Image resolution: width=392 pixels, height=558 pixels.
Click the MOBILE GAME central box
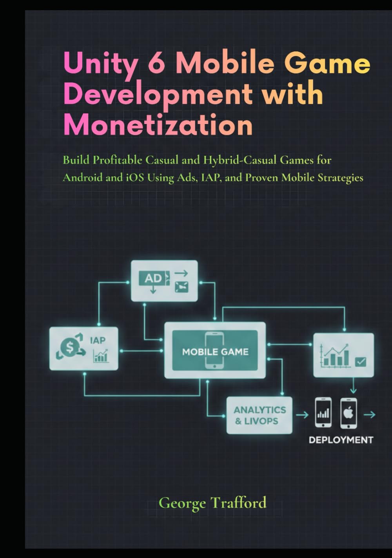(x=215, y=350)
